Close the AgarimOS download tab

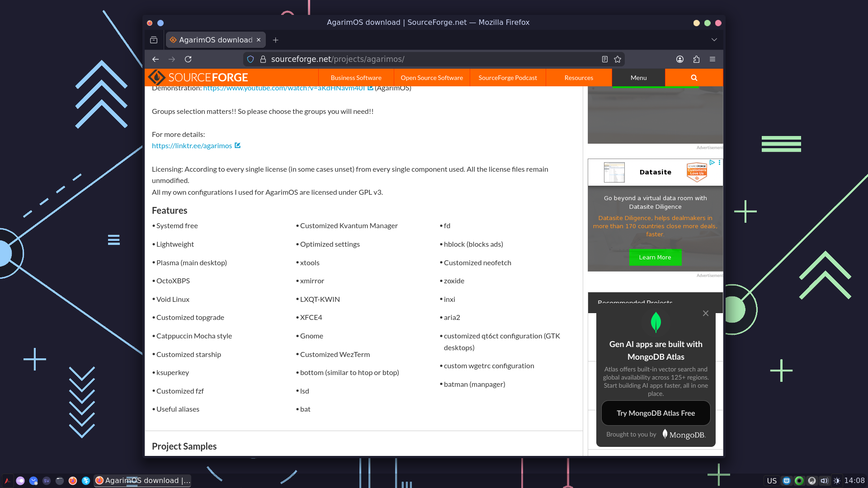259,40
